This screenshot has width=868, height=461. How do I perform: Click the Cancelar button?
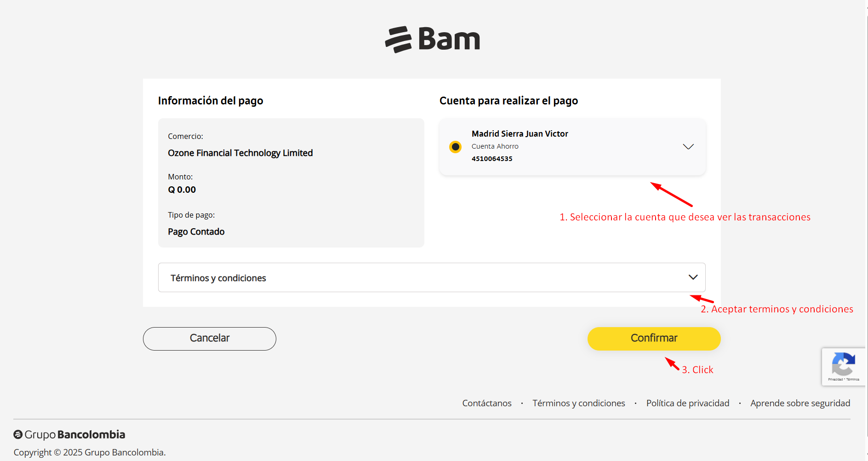click(209, 339)
